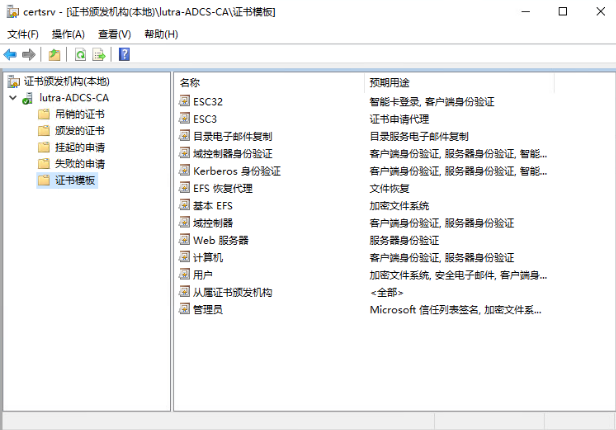Click the 失败的申请 folder icon
616x430 pixels.
[44, 164]
